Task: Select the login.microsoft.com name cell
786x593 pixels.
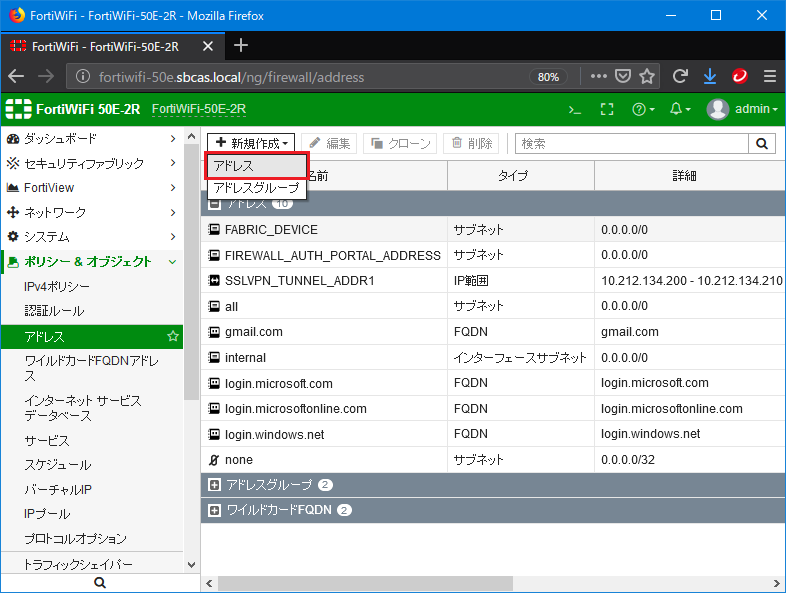Action: tap(324, 383)
